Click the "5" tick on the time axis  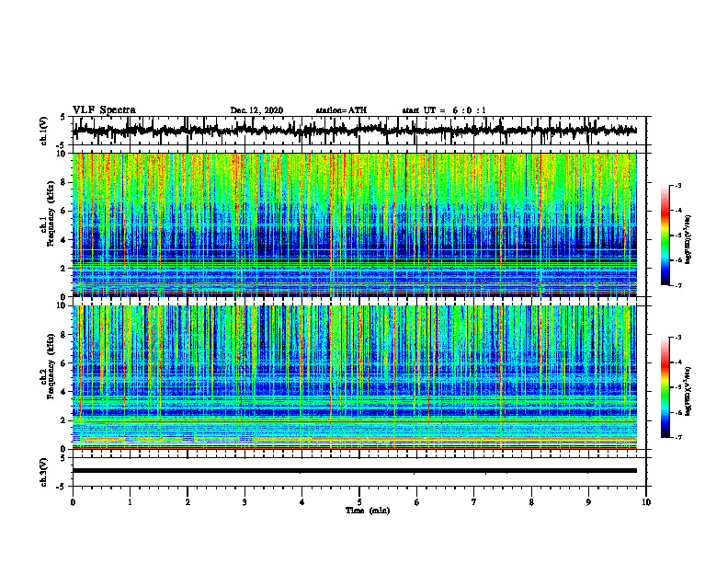tap(359, 502)
